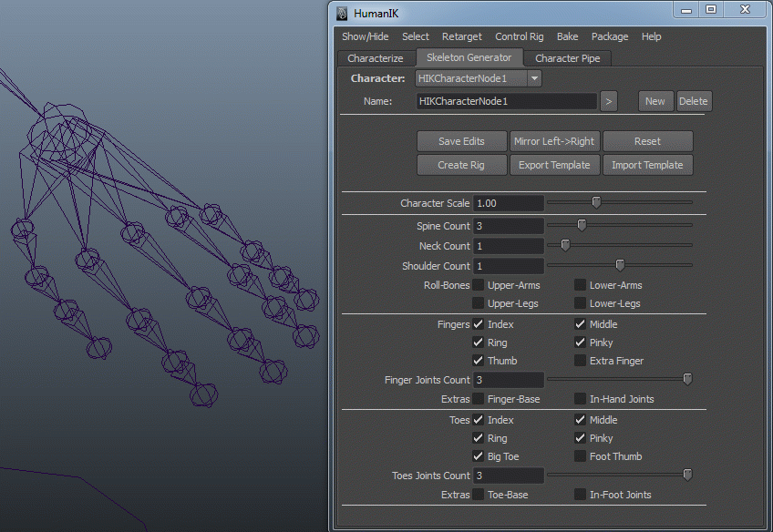Enable Upper-Arms roll bones checkbox

click(478, 285)
